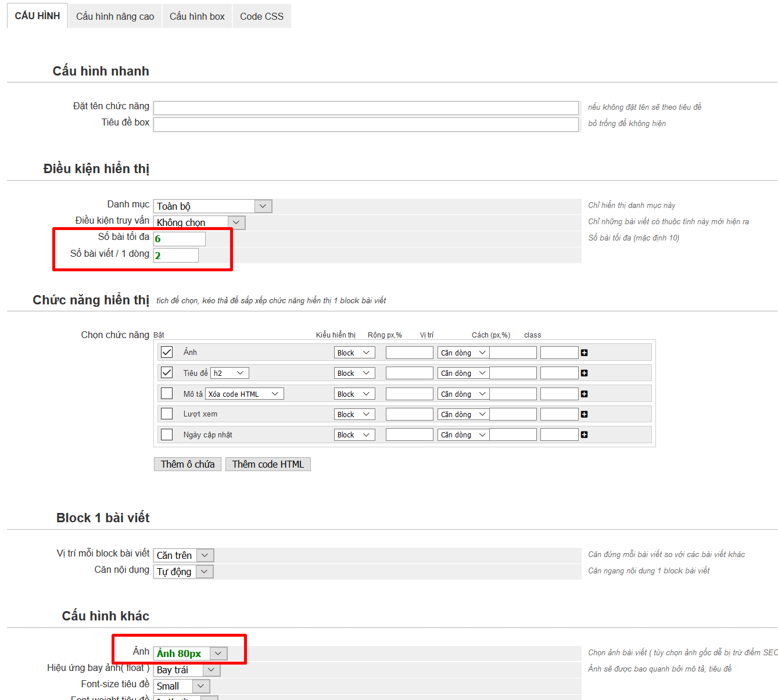
Task: Click the class field in Tiêu đề row
Action: pos(560,373)
